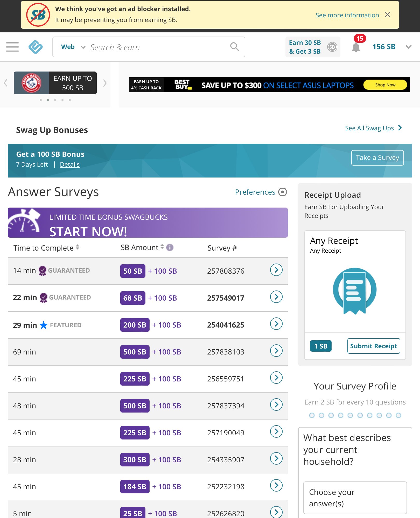Select the first carousel page dot

pos(41,100)
